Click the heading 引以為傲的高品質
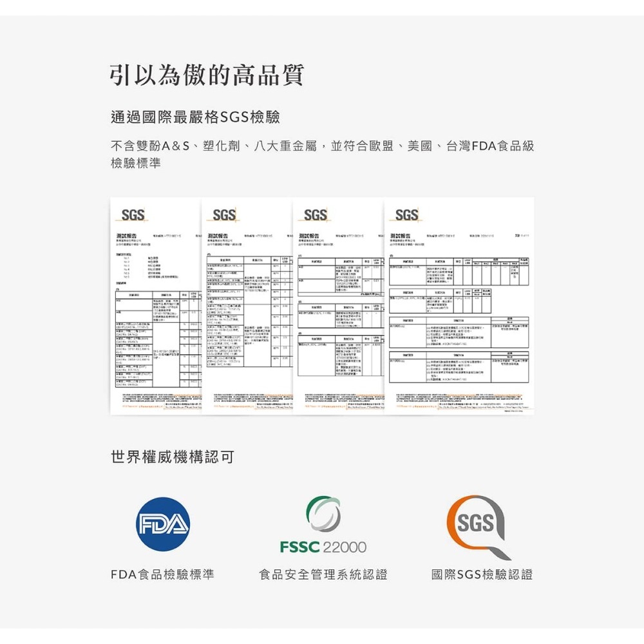Screen dimensions: 644x644 [206, 75]
